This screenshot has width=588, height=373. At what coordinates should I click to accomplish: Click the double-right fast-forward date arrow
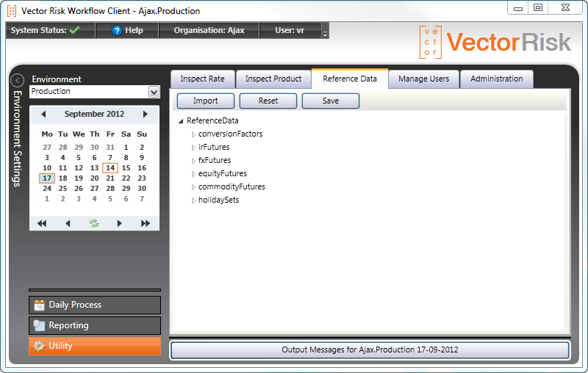(x=146, y=223)
